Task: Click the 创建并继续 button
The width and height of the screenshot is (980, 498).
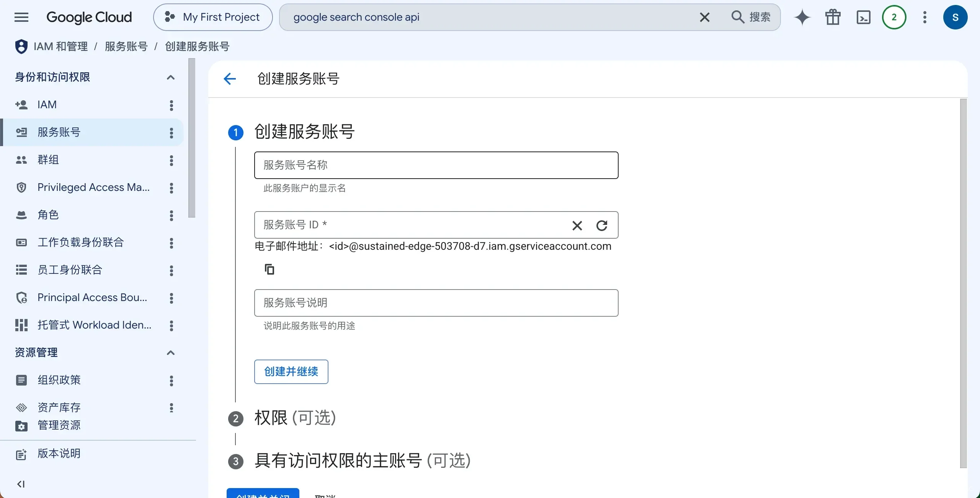Action: click(291, 372)
